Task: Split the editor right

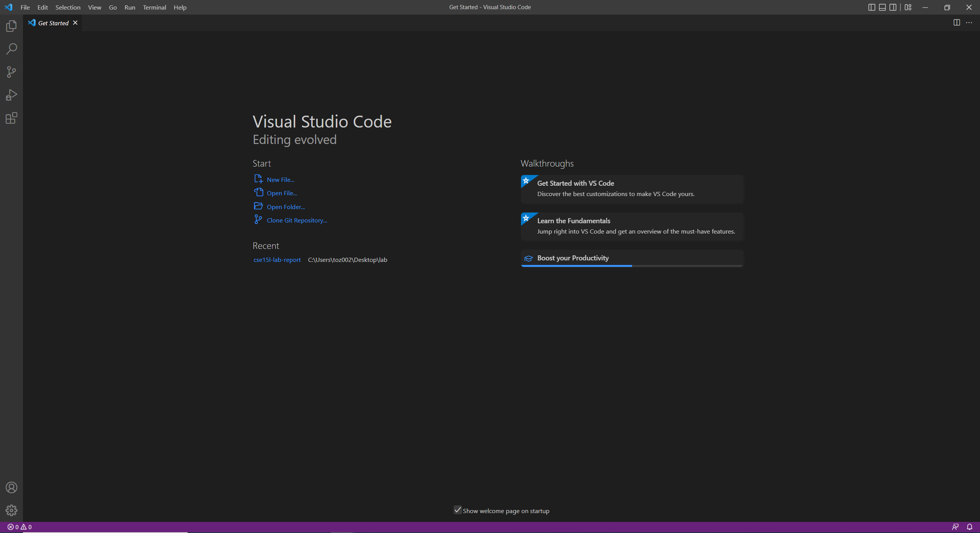Action: pyautogui.click(x=957, y=23)
